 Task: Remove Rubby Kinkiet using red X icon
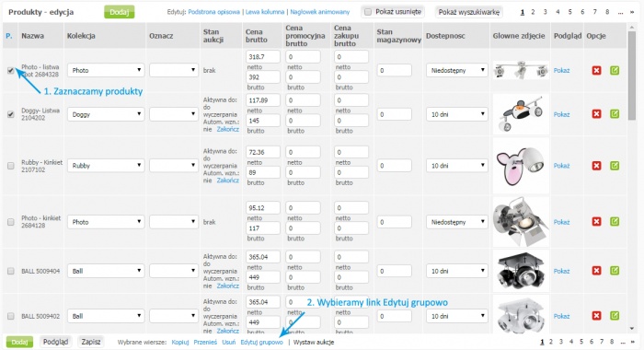[596, 166]
